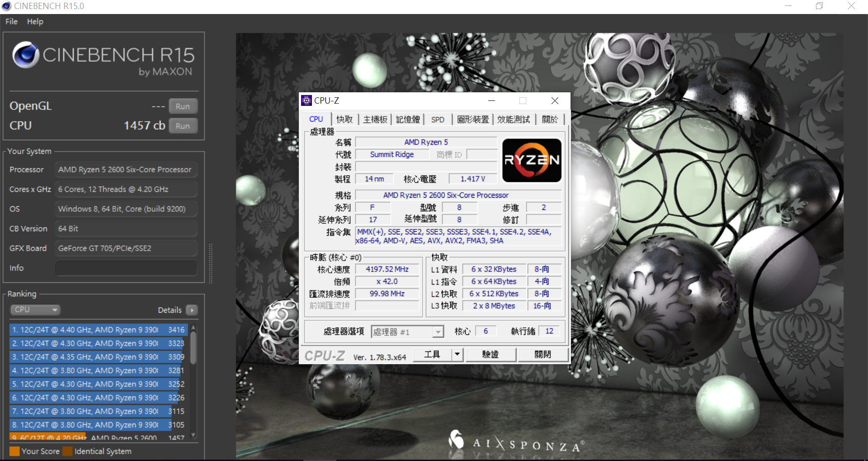Click the 99.98 MHz bus speed value
This screenshot has height=461, width=868.
387,294
